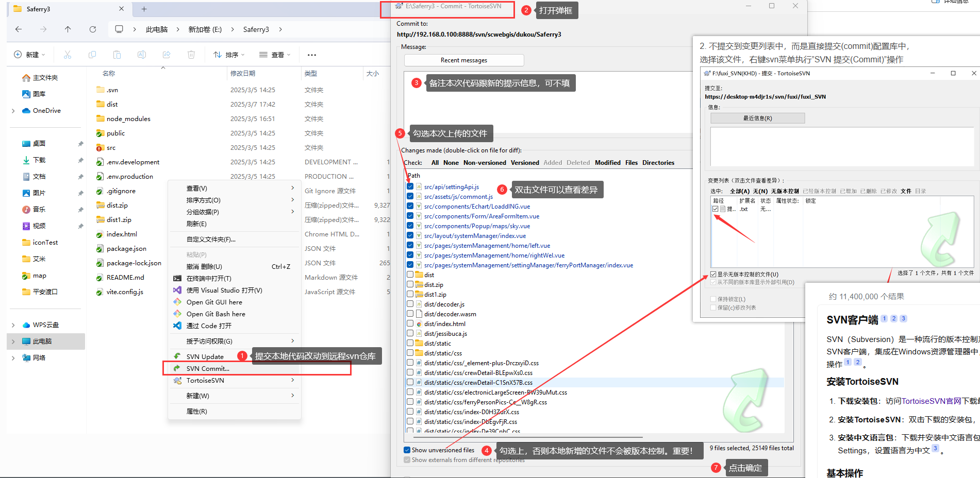
Task: Click the Recent messages button
Action: coord(464,60)
